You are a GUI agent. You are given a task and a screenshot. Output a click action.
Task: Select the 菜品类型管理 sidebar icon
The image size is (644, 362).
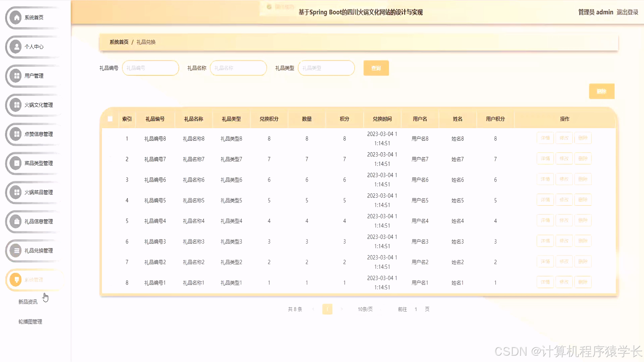tap(15, 163)
